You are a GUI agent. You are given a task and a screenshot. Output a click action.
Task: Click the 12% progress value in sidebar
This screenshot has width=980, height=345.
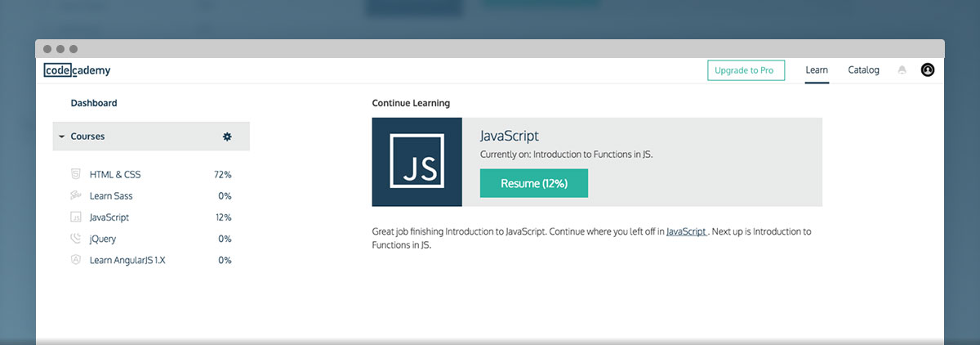[x=223, y=217]
